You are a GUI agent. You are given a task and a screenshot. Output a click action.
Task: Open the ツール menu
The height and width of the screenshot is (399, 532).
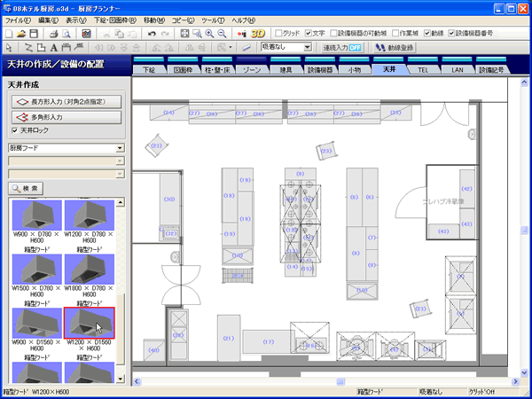[213, 20]
